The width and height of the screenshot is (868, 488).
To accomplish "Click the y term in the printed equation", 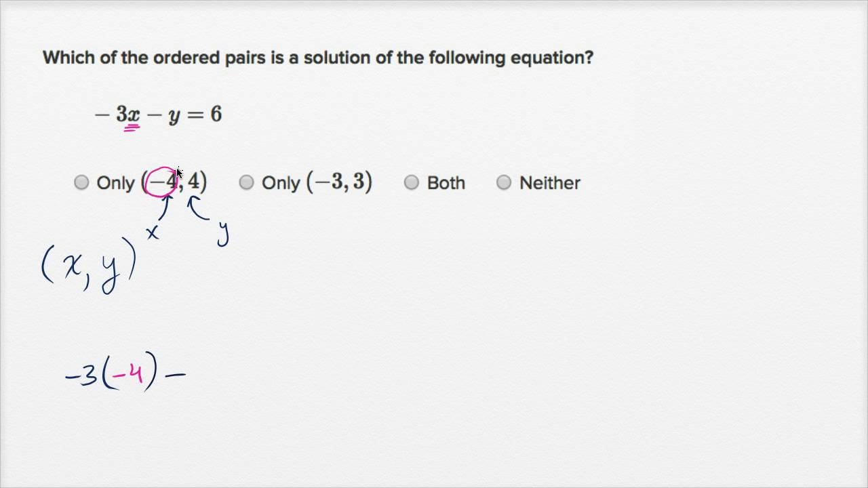I will pos(174,115).
